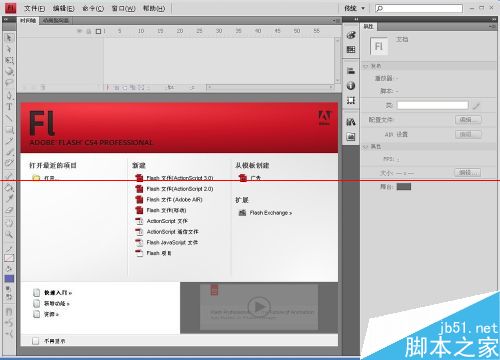Click the blue fill color swatch
Screen dimensions: 500x360
pyautogui.click(x=9, y=279)
